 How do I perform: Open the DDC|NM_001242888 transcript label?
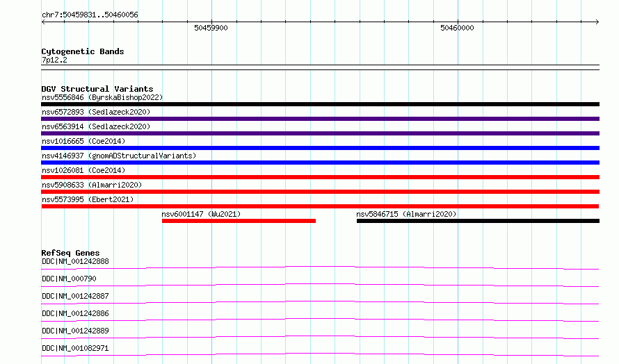click(75, 261)
